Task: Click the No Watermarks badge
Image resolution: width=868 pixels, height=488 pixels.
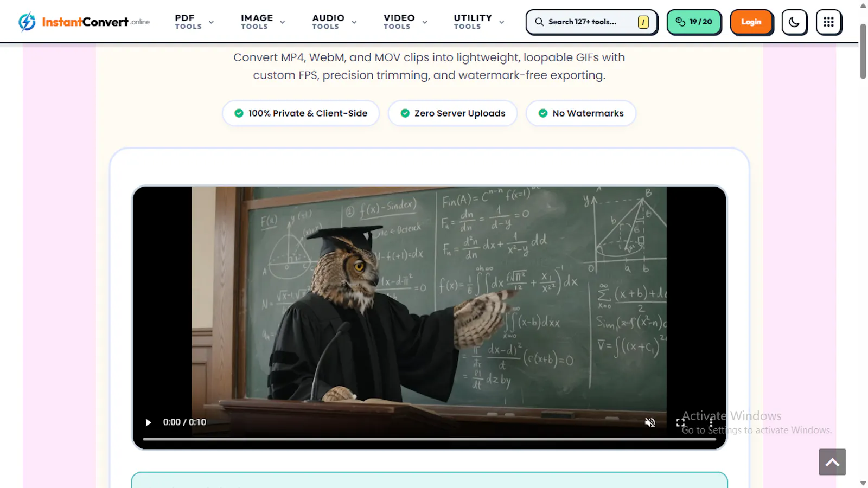Action: tap(580, 113)
